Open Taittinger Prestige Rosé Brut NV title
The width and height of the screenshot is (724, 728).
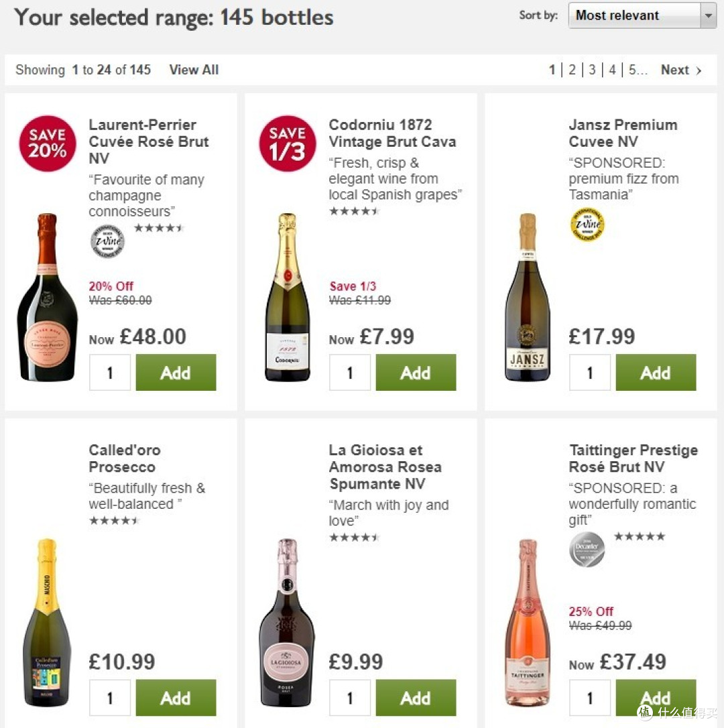(633, 459)
